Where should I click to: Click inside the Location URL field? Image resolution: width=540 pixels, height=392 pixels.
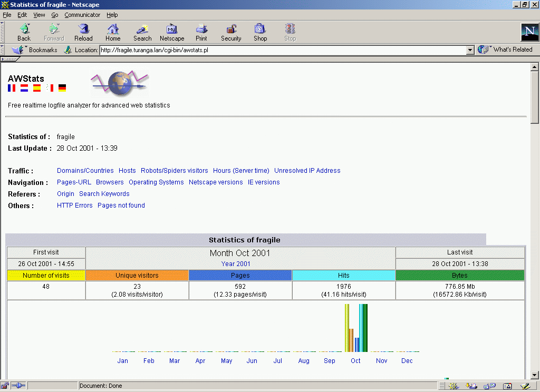pyautogui.click(x=279, y=50)
